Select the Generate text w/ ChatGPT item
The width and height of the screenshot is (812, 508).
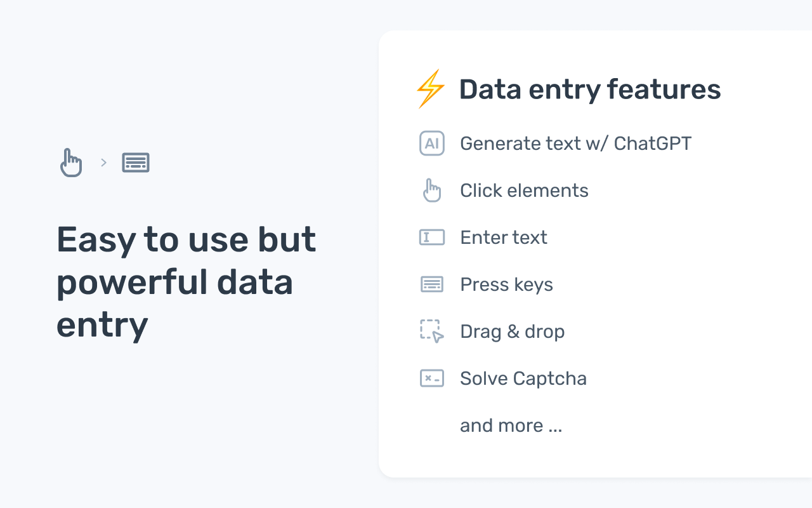point(575,144)
